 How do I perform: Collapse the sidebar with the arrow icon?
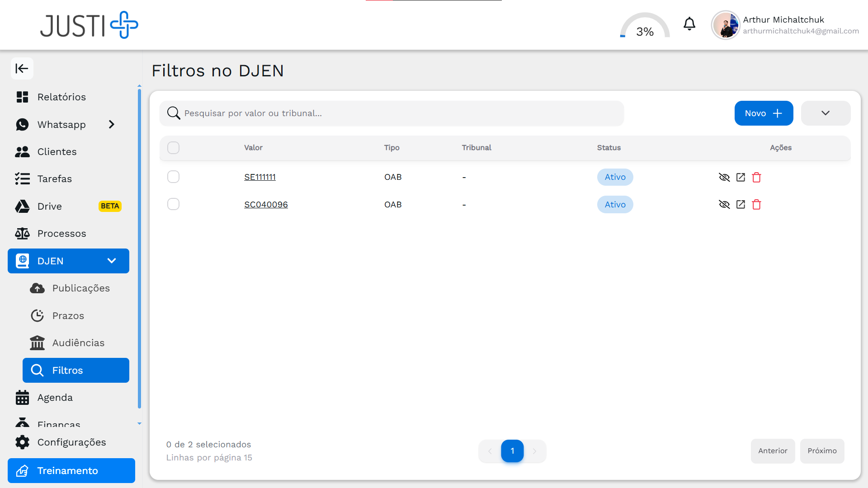pos(22,68)
